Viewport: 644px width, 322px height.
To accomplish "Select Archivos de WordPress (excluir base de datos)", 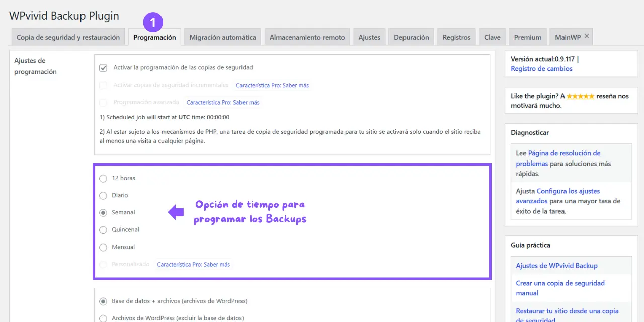I will click(x=103, y=318).
